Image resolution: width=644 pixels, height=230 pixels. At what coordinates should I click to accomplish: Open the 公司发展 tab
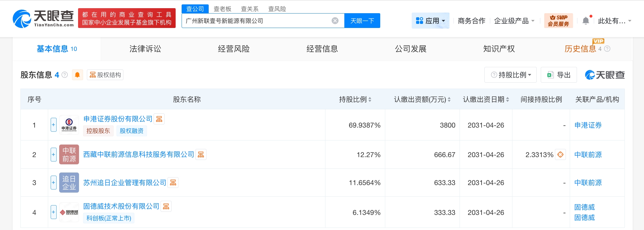coord(410,49)
